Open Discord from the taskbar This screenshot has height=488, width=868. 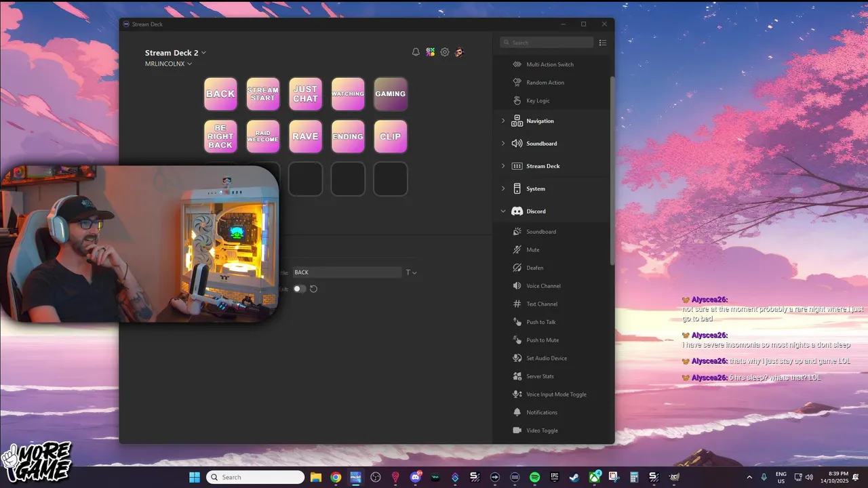[415, 477]
